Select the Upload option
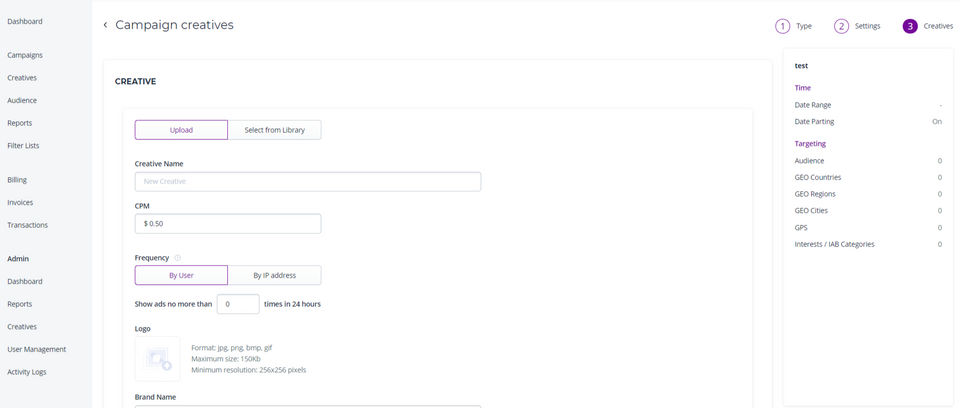Viewport: 960px width, 408px height. [x=181, y=130]
